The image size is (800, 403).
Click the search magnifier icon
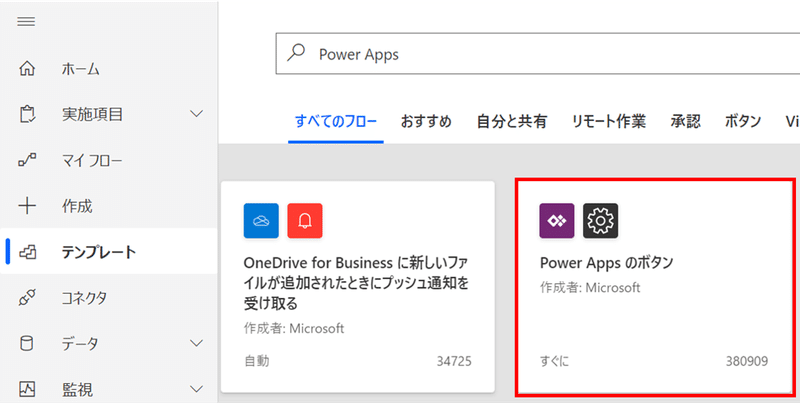click(296, 53)
